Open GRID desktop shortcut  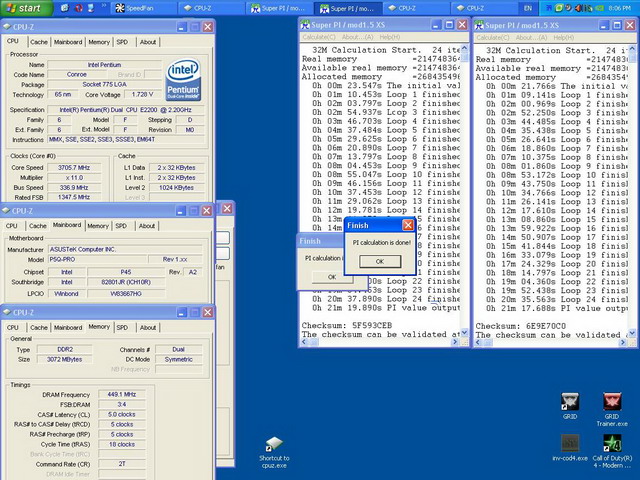[570, 406]
